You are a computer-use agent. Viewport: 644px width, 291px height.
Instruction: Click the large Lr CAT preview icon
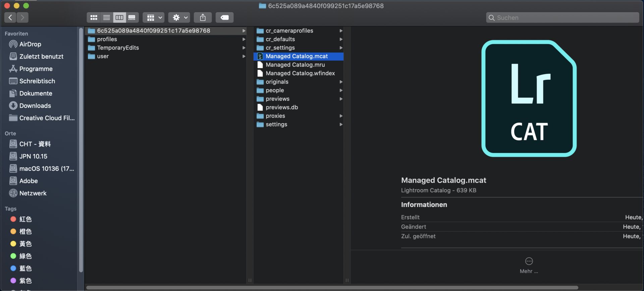tap(529, 98)
